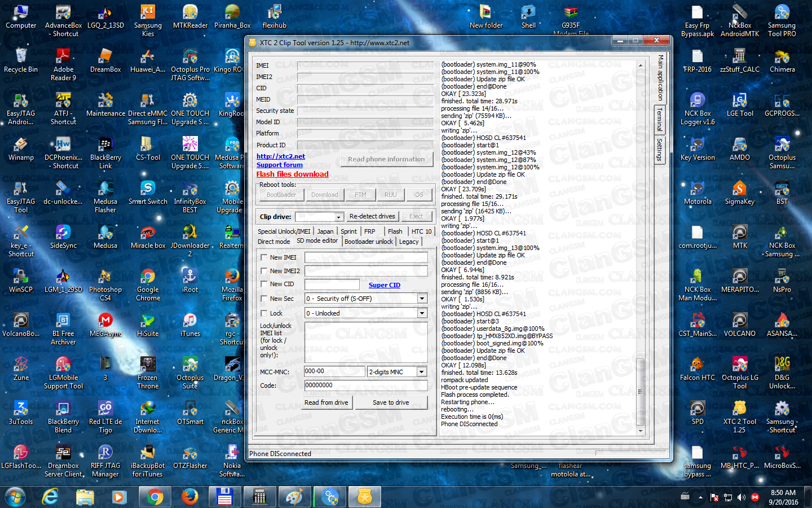Open the calculator taskbar icon

pyautogui.click(x=259, y=497)
